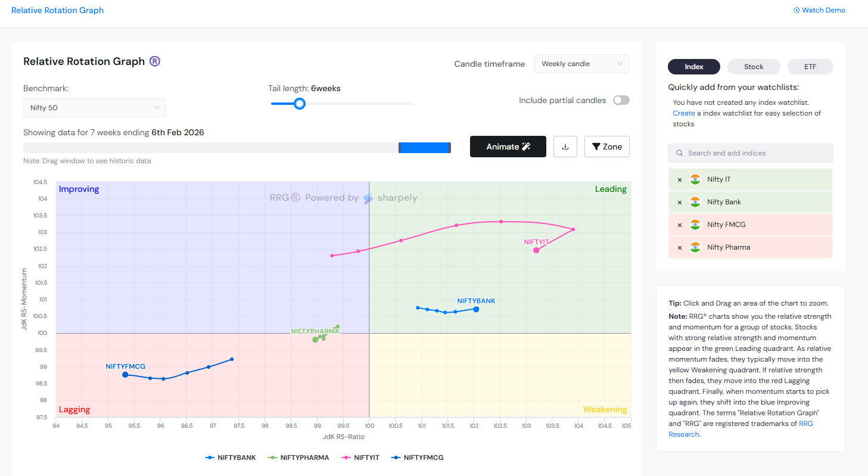This screenshot has width=868, height=476.
Task: Click the Nifty IT India flag icon
Action: click(x=695, y=179)
